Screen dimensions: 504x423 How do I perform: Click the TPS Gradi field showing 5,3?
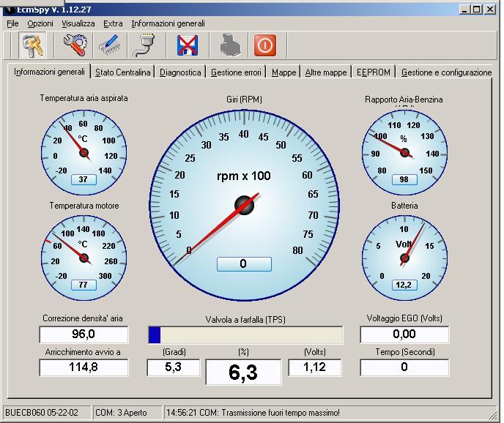(173, 367)
